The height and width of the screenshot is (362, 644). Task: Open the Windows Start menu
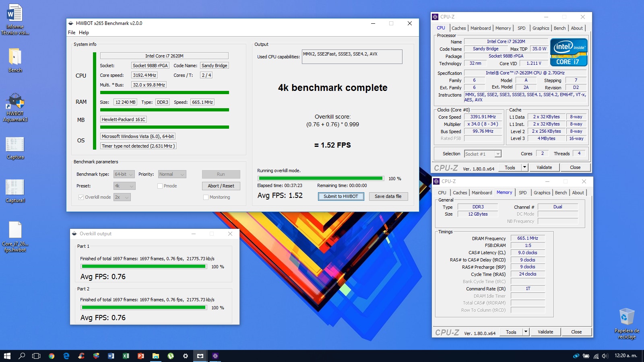coord(7,356)
